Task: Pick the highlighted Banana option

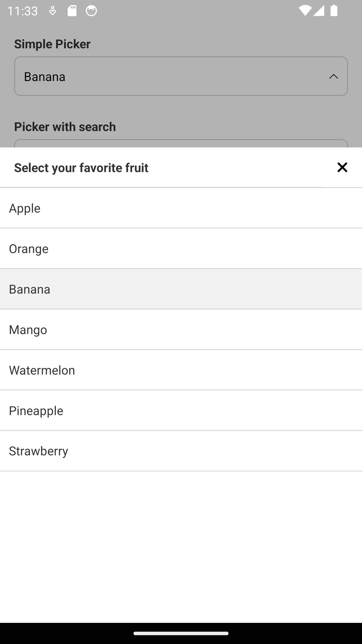Action: click(181, 289)
